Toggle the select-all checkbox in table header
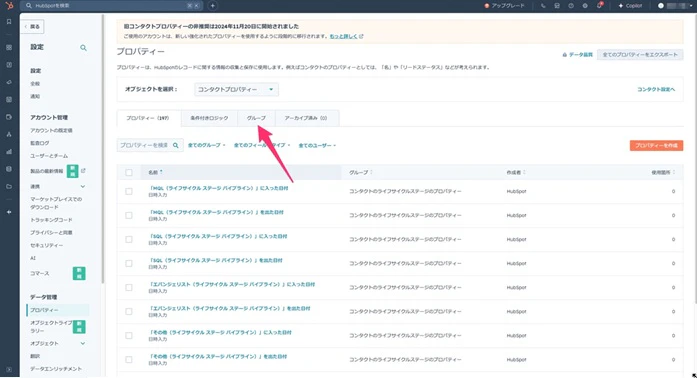The height and width of the screenshot is (378, 697). pos(129,172)
